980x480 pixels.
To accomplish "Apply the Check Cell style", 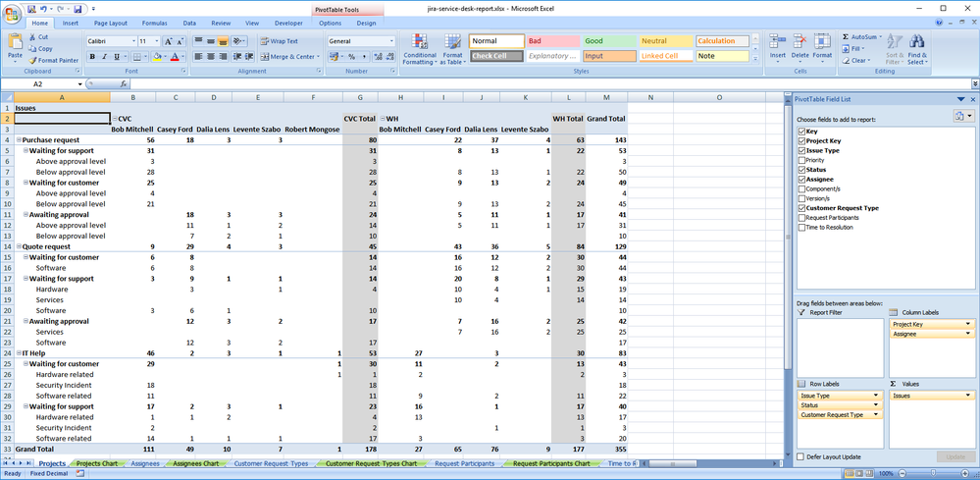I will (x=496, y=56).
